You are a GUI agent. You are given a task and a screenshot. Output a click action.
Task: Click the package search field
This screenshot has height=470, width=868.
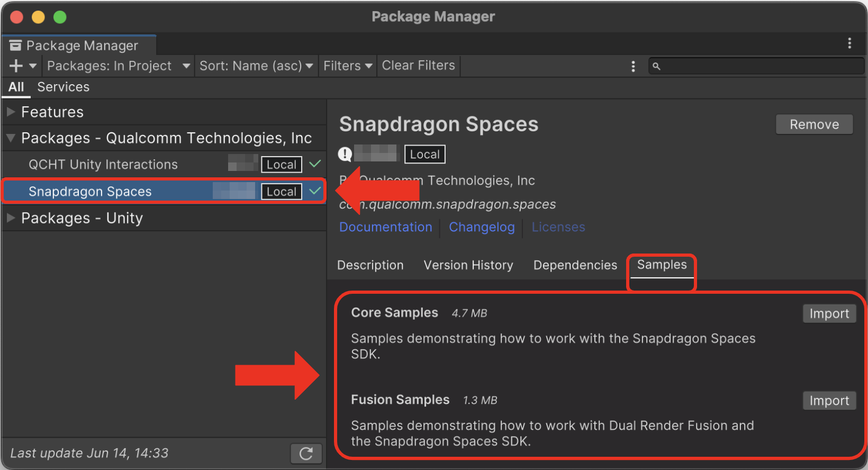coord(756,66)
